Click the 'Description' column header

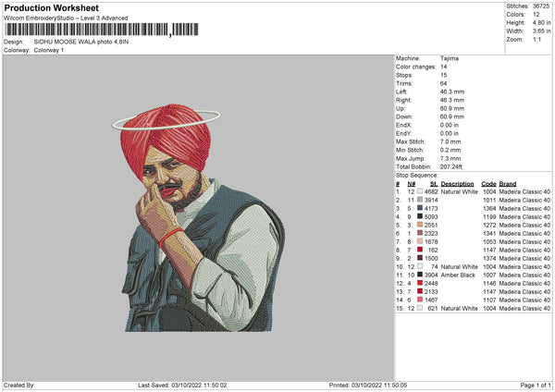[x=457, y=184]
